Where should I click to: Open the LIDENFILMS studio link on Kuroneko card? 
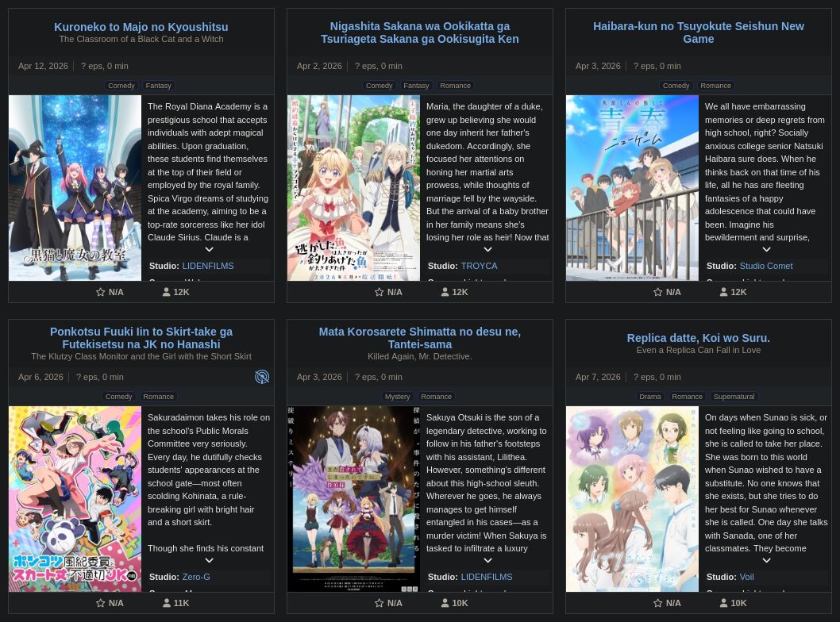click(x=208, y=266)
